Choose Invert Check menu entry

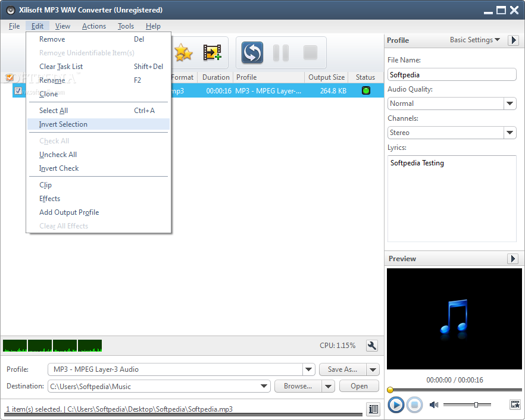pos(98,168)
